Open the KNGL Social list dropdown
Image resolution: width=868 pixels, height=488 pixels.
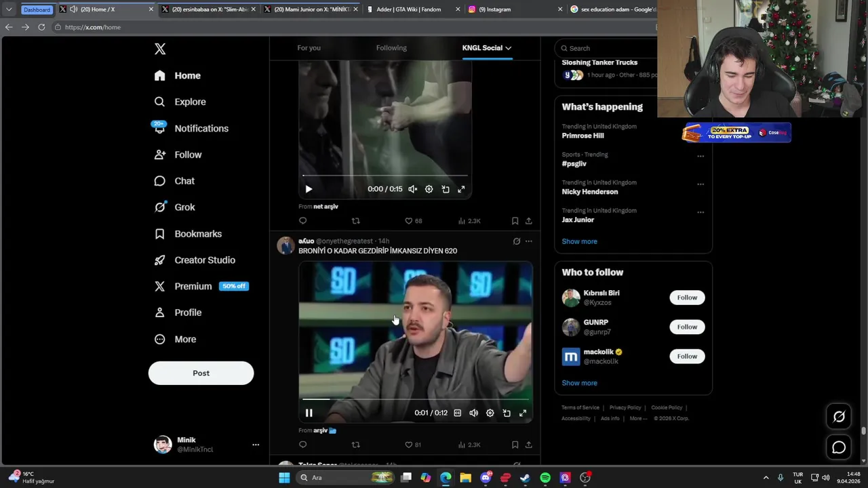[487, 48]
